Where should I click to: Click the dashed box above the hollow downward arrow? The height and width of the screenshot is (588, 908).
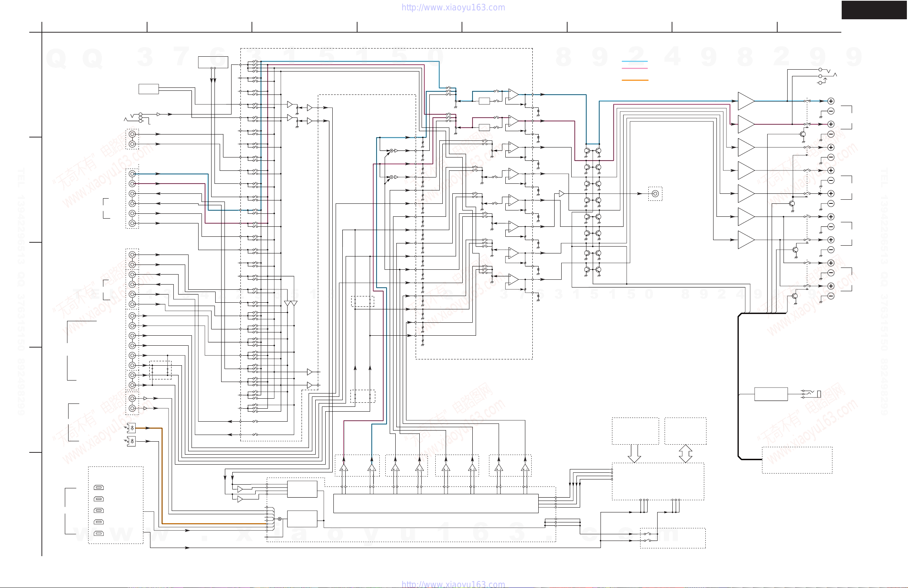[635, 431]
